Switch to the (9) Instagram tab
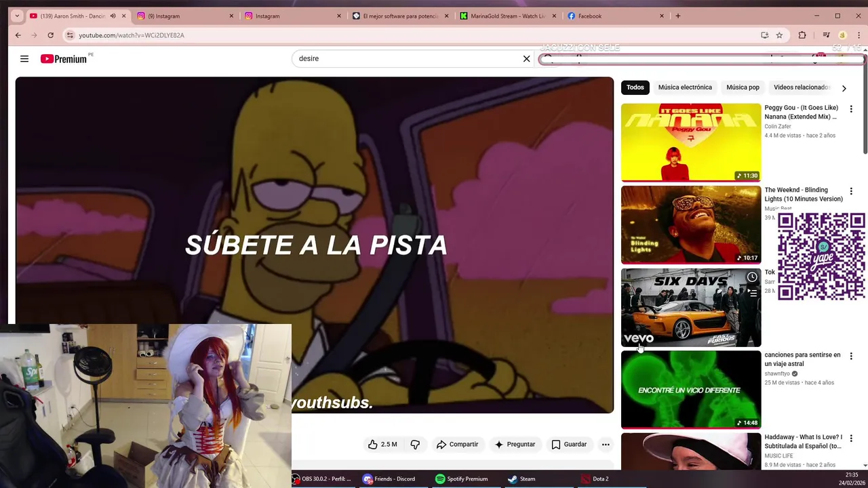This screenshot has width=868, height=488. coord(184,16)
